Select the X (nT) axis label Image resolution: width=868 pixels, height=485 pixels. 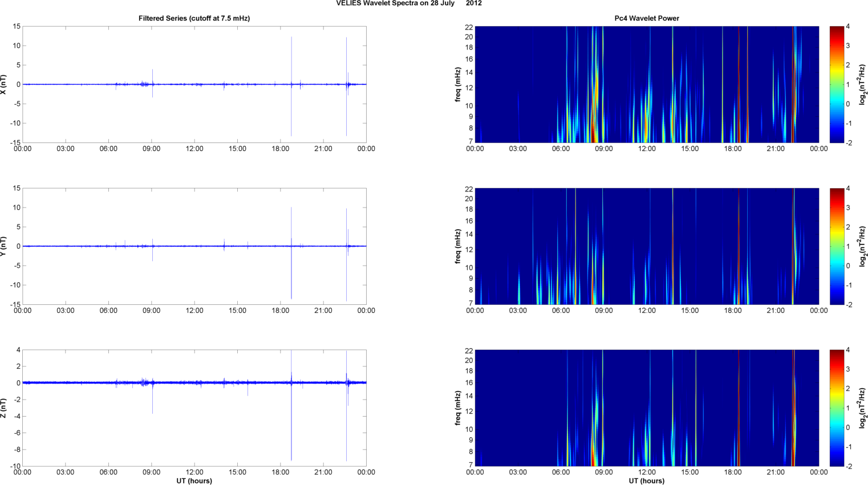pos(3,84)
